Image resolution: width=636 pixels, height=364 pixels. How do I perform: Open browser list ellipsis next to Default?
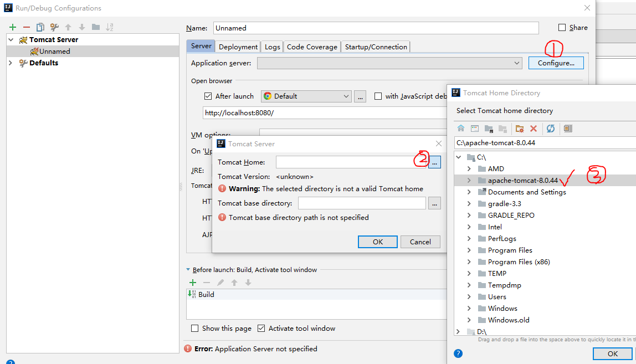[360, 96]
